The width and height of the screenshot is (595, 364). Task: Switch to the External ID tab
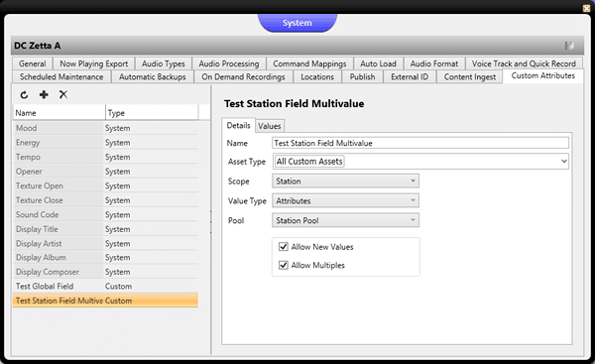click(410, 76)
